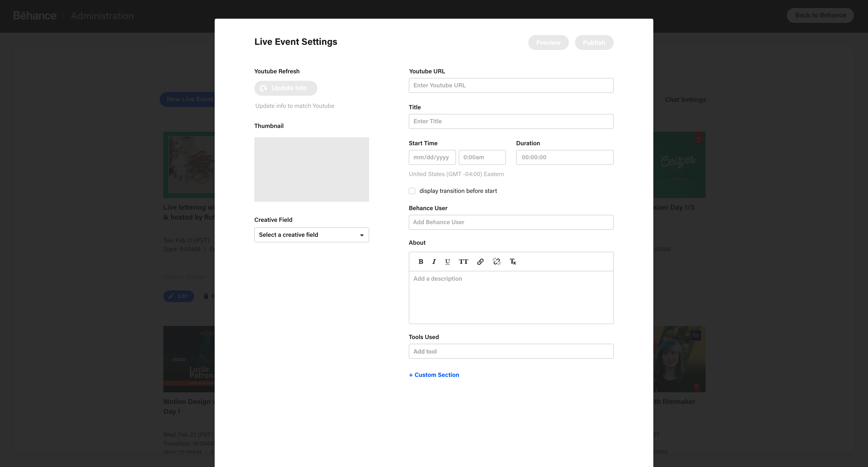Focus the Enter Youtube URL field
This screenshot has height=467, width=868.
point(511,86)
